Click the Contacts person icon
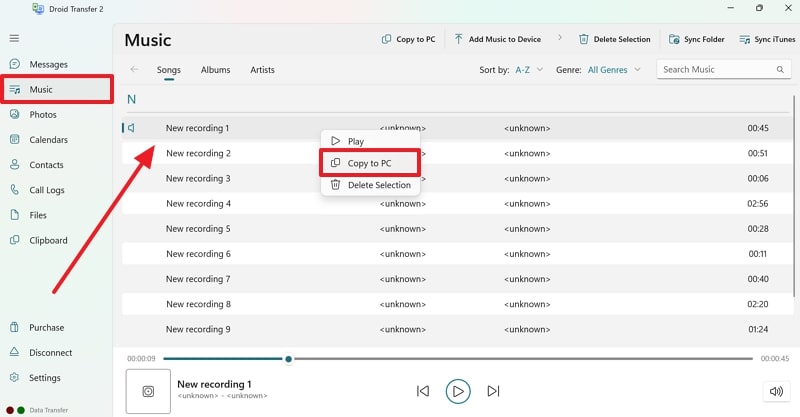The image size is (800, 417). pyautogui.click(x=15, y=164)
